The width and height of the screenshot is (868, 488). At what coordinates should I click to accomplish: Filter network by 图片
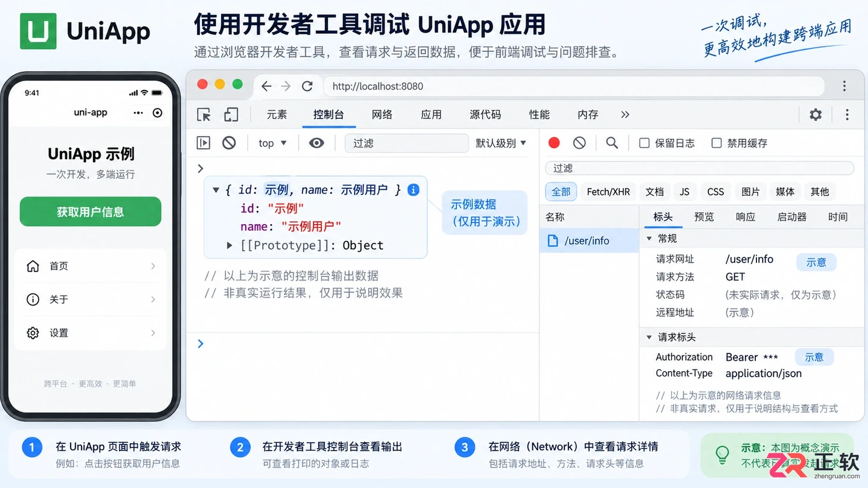click(x=750, y=192)
